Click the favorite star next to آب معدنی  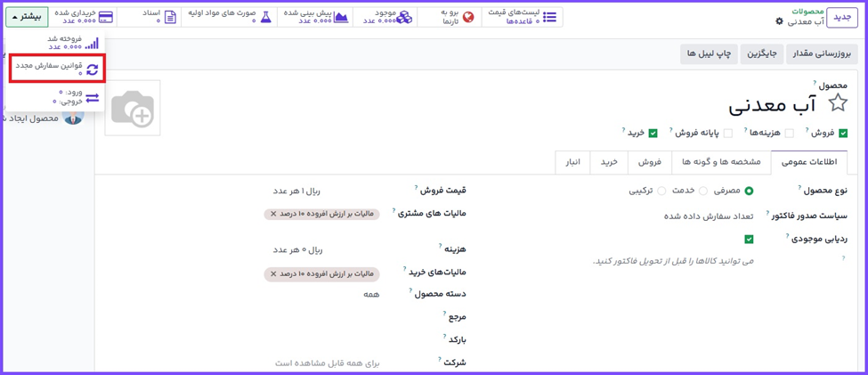[x=838, y=103]
